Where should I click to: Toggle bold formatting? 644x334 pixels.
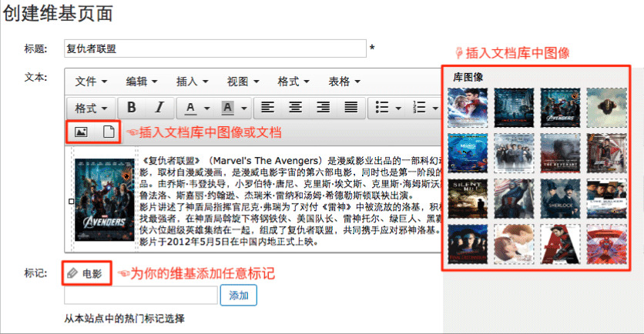132,108
